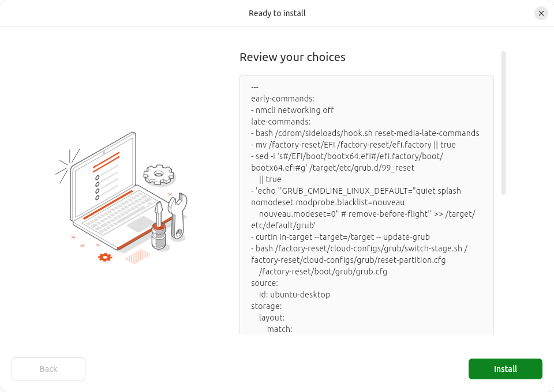The width and height of the screenshot is (554, 392).
Task: Click the "source:" line in the summary
Action: tap(264, 283)
